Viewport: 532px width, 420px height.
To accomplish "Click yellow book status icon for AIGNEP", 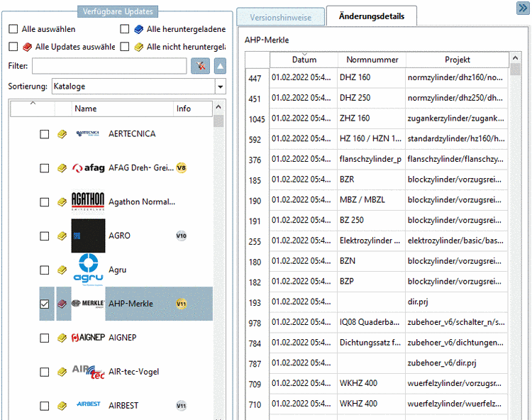I will tap(62, 338).
